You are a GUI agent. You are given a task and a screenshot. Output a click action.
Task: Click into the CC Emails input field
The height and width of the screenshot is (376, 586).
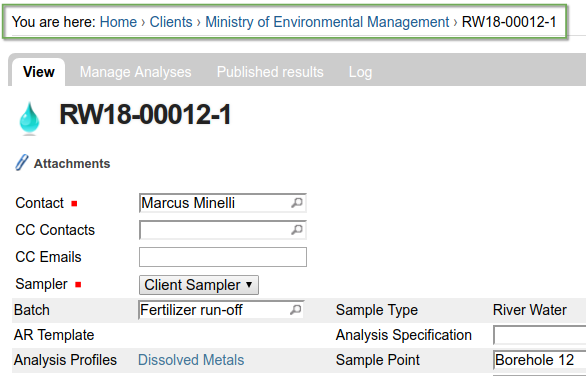point(223,257)
